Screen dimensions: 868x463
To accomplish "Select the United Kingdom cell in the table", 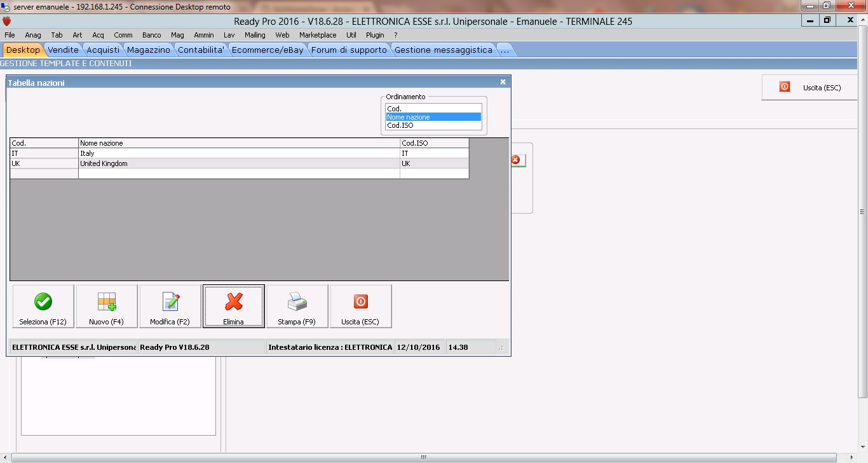I will tap(239, 163).
